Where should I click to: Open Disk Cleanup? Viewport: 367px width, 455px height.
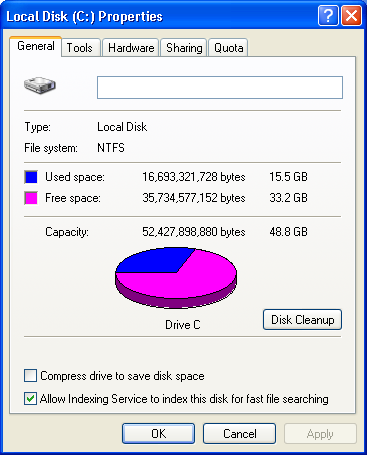click(302, 320)
